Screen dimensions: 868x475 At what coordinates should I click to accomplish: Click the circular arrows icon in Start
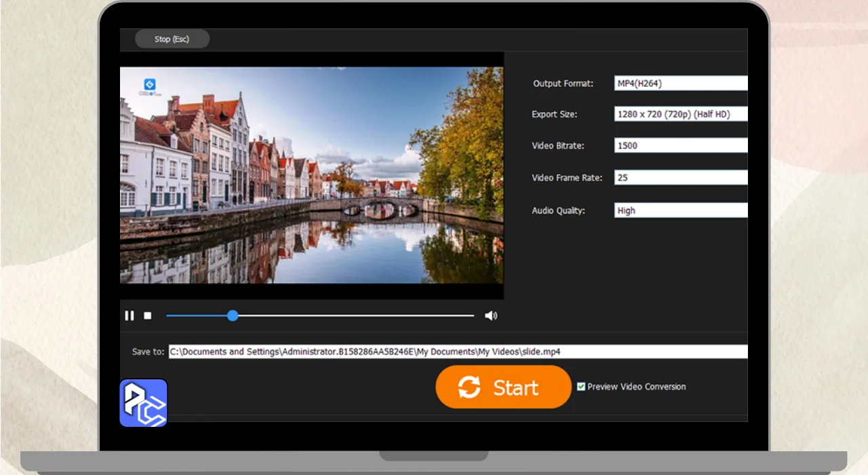pyautogui.click(x=469, y=387)
